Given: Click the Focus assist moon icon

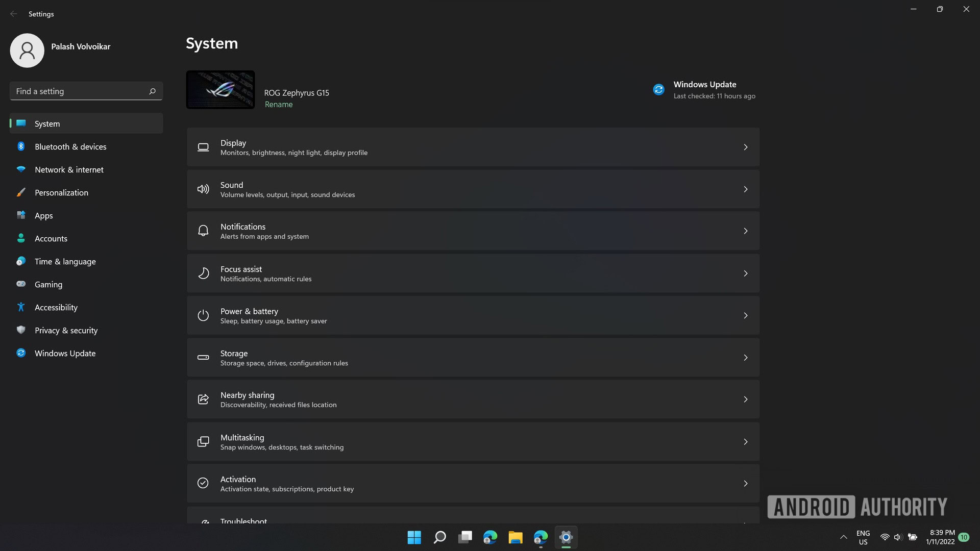Looking at the screenshot, I should pos(203,273).
